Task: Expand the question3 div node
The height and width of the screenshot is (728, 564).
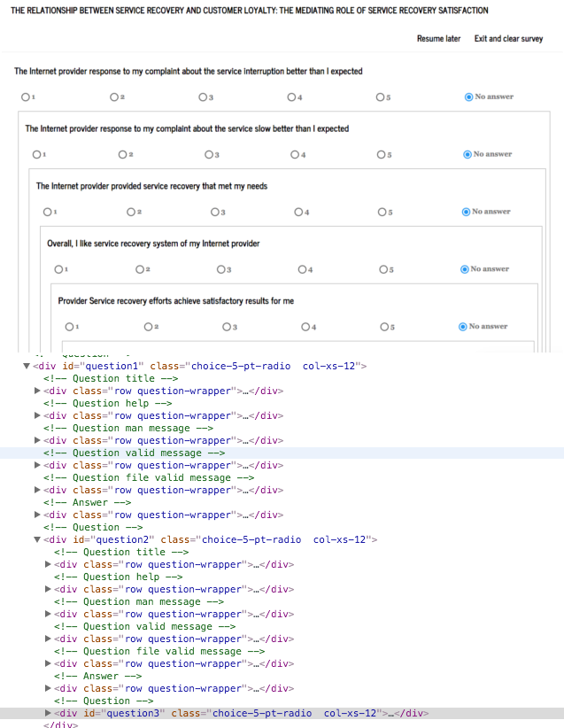Action: point(48,713)
